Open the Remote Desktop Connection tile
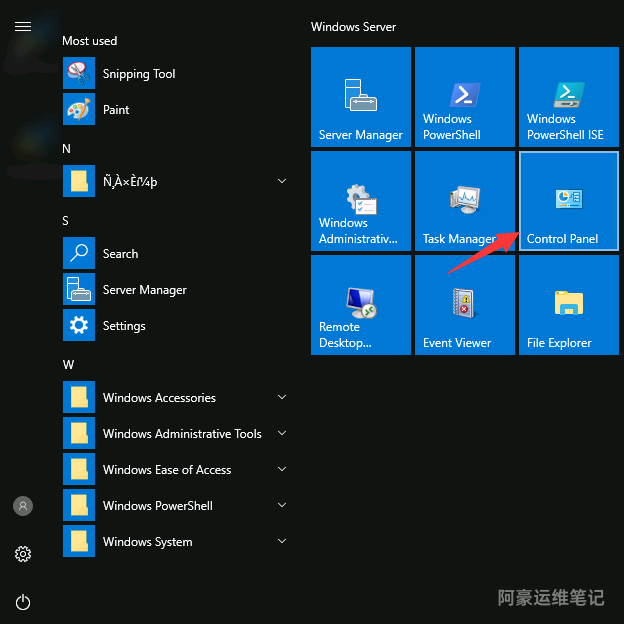The image size is (624, 624). tap(361, 305)
